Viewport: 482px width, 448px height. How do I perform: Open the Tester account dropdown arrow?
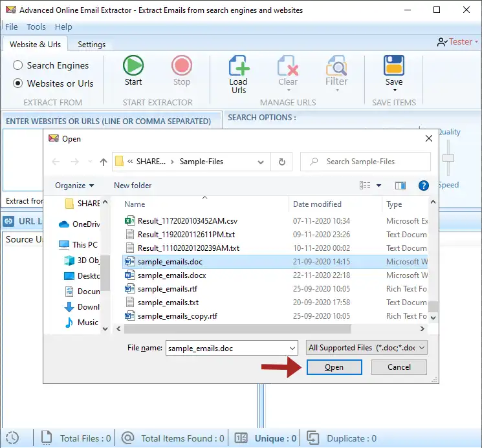(476, 42)
